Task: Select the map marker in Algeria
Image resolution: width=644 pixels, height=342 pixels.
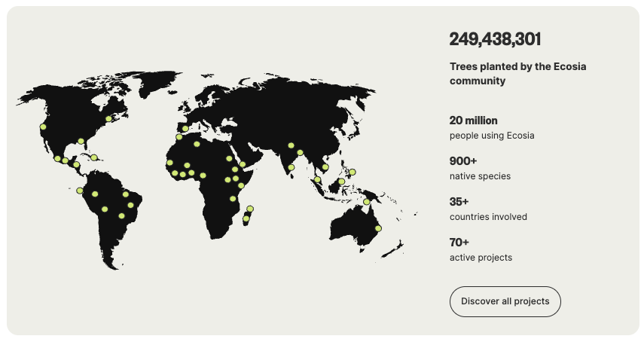Action: click(197, 144)
